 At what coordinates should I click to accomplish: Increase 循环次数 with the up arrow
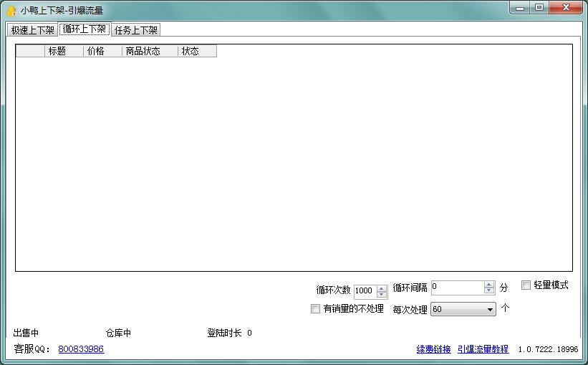point(382,288)
